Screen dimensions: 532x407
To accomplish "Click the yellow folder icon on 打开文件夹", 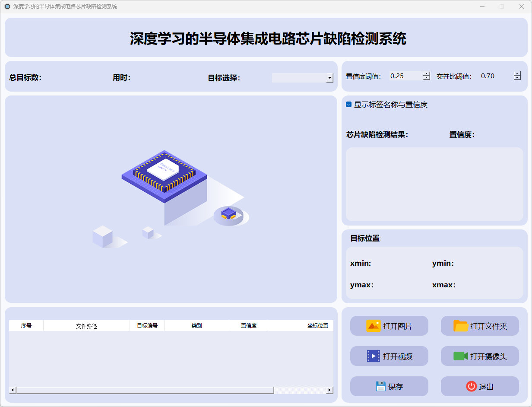I will click(461, 326).
